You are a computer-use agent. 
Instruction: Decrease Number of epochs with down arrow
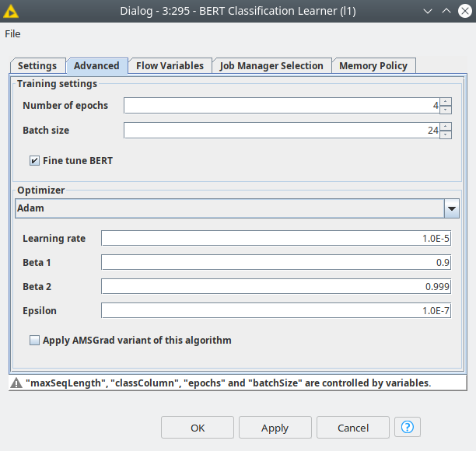446,110
